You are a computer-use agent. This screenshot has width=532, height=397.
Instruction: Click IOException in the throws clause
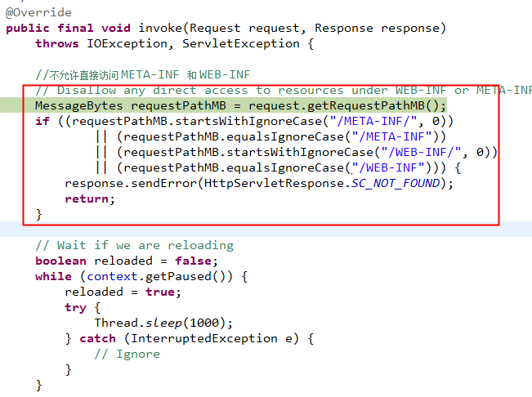click(127, 43)
